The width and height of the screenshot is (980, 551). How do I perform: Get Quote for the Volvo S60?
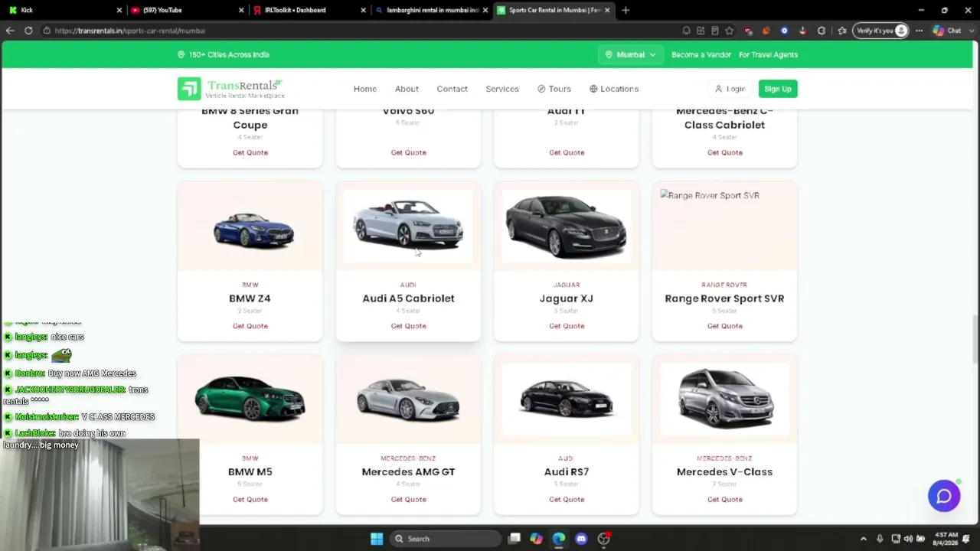pos(408,152)
